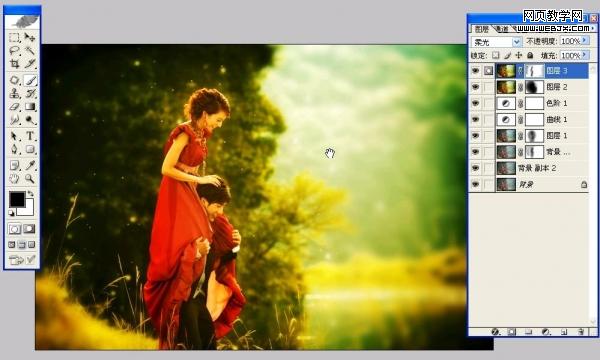Viewport: 600px width, 360px height.
Task: Select the Zoom tool
Action: coord(29,179)
